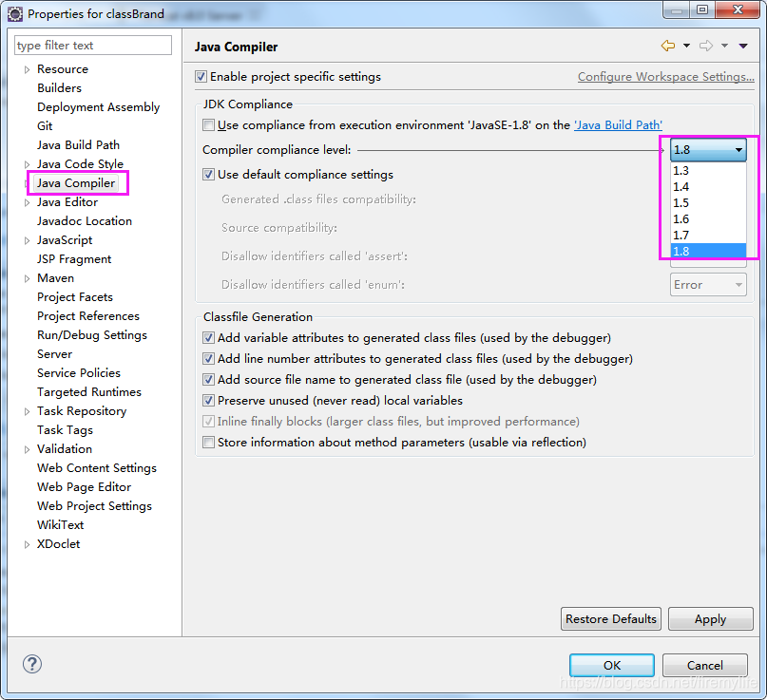
Task: Select Server in the properties tree
Action: pos(54,354)
